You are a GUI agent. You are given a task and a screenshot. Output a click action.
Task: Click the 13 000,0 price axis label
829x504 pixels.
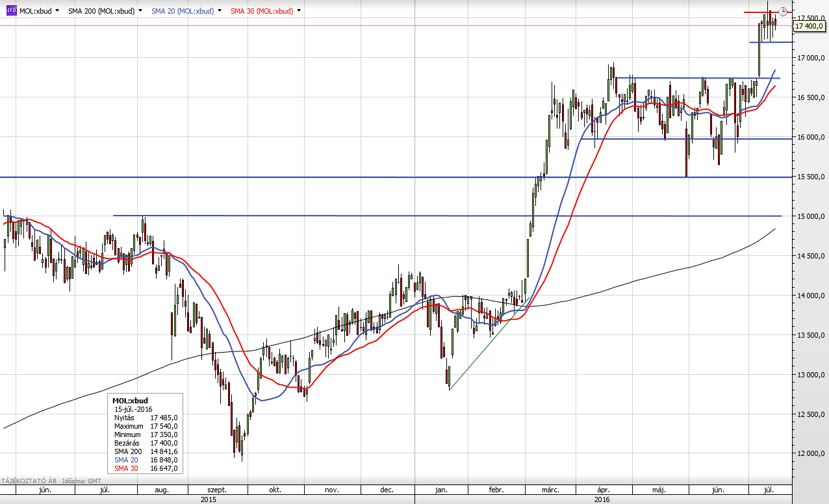(810, 375)
